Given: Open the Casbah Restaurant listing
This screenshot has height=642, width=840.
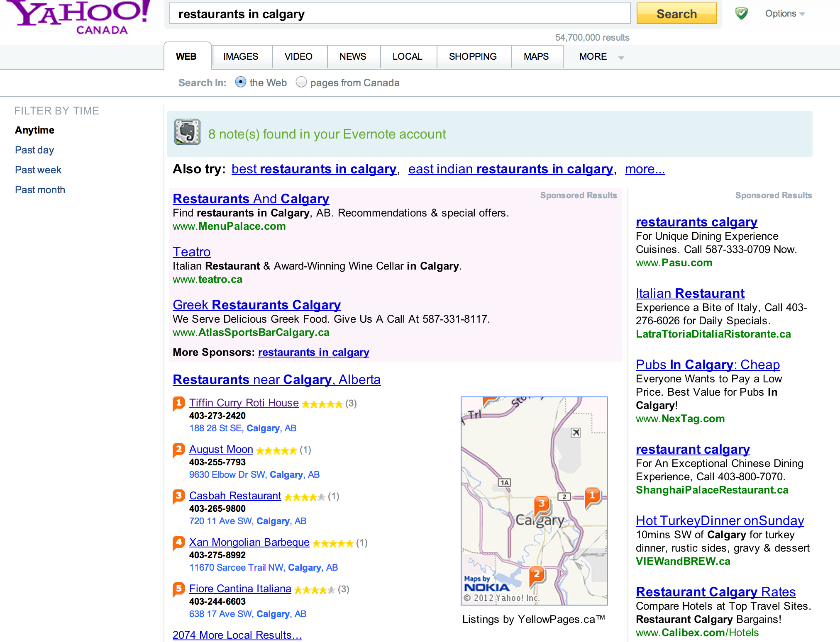Looking at the screenshot, I should coord(235,496).
